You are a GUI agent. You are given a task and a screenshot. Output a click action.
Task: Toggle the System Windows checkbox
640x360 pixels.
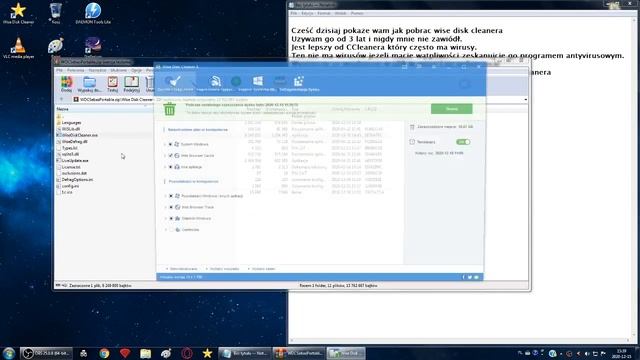pos(171,144)
